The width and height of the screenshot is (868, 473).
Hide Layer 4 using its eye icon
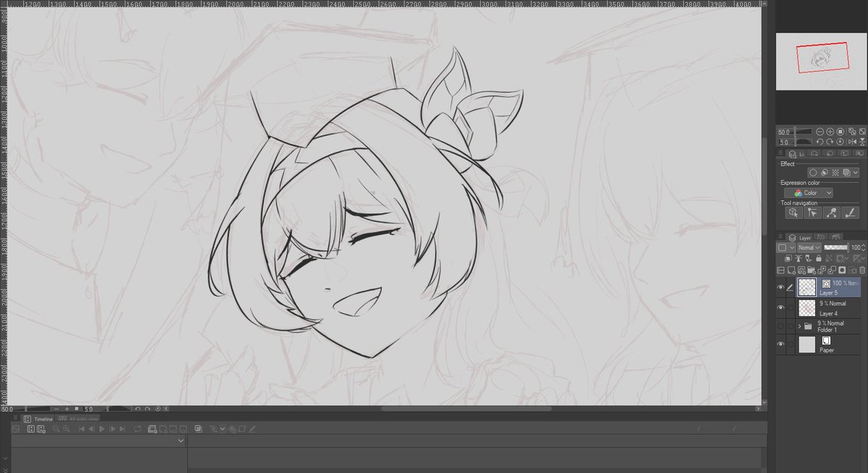coord(780,307)
